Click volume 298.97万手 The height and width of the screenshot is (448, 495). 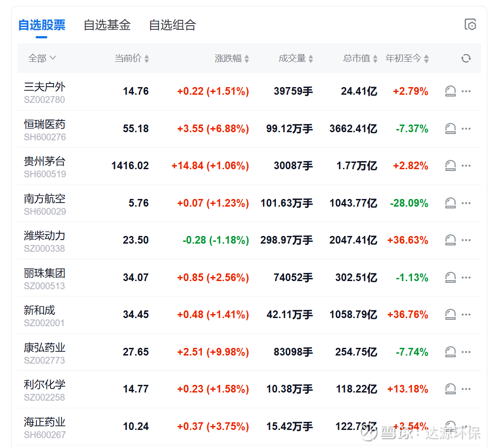click(287, 240)
